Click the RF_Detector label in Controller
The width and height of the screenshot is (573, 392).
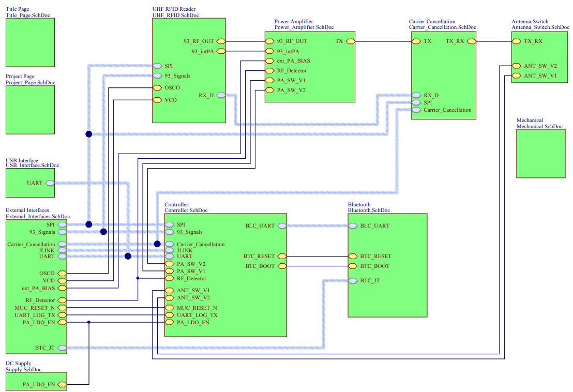point(191,279)
